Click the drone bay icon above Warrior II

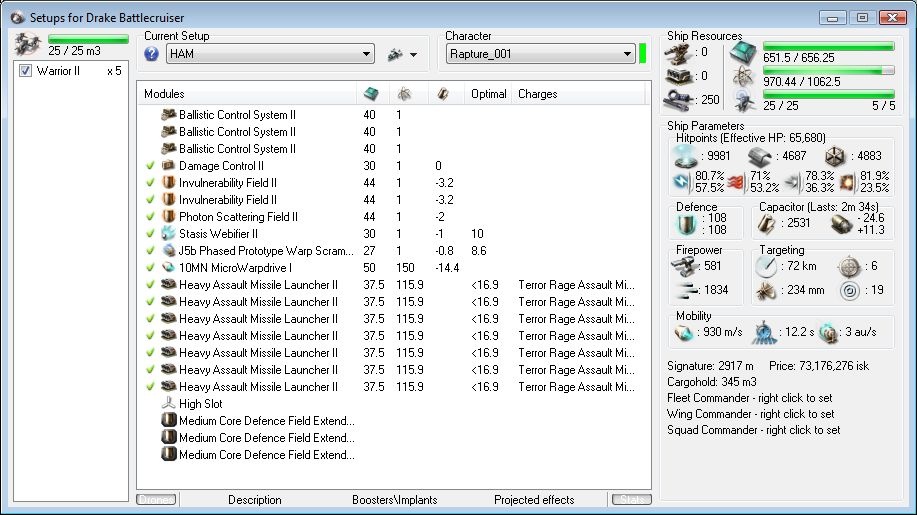pos(27,45)
